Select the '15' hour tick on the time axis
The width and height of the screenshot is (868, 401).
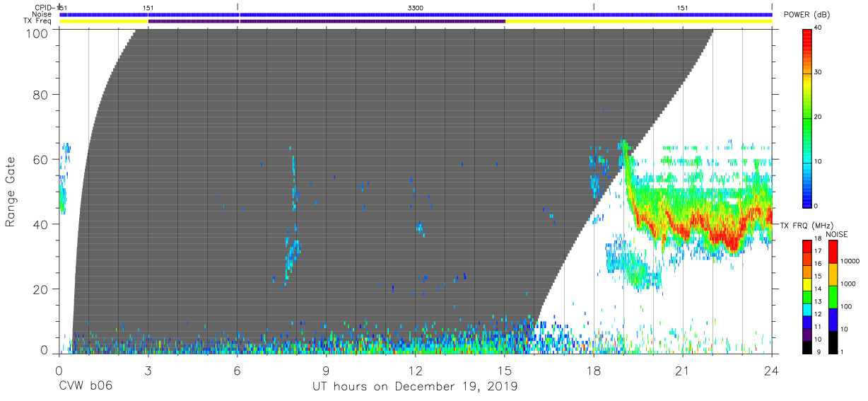pos(505,370)
